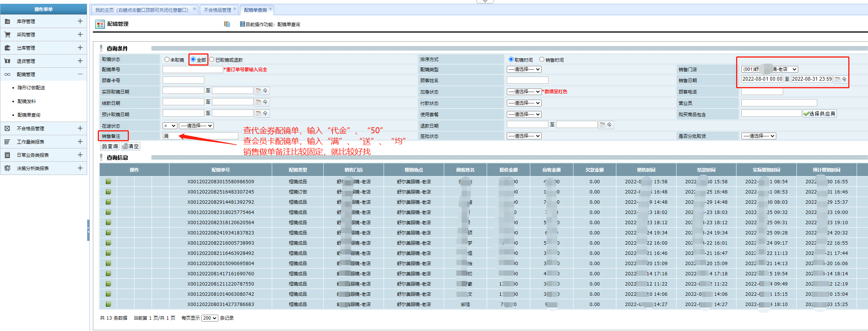Close the 不合格品管理 tab
Viewport: 868px width, 331px height.
[235, 8]
